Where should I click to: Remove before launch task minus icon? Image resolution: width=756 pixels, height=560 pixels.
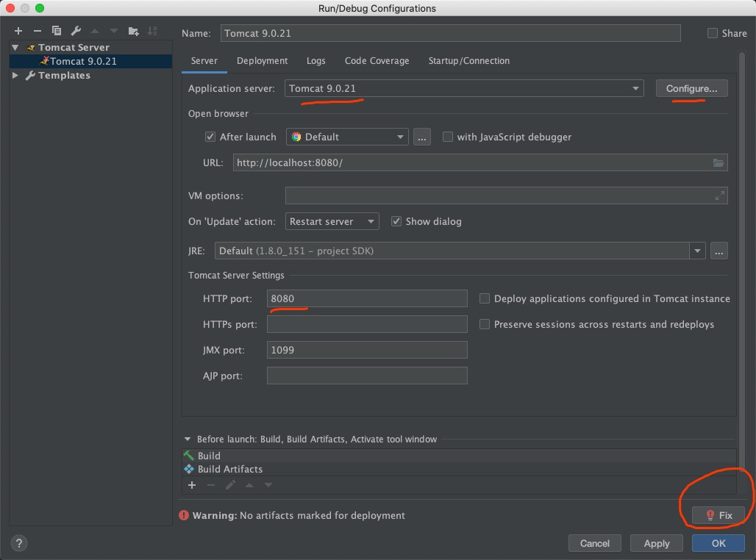tap(211, 485)
